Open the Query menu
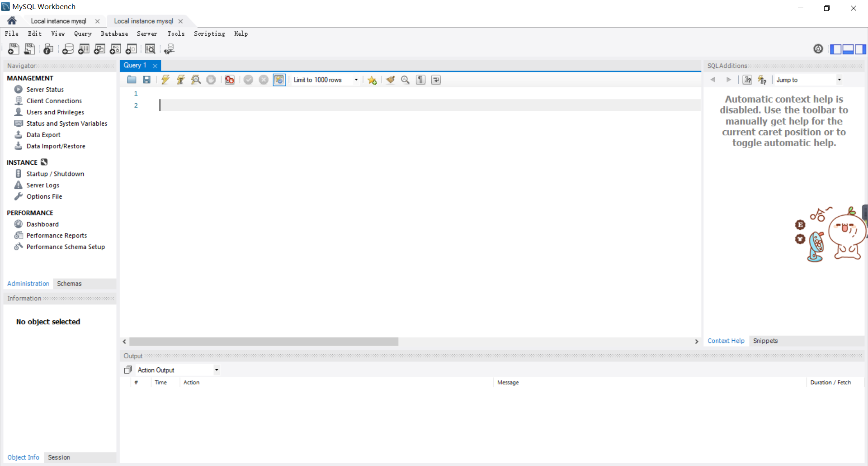Viewport: 868px width, 466px height. click(83, 33)
